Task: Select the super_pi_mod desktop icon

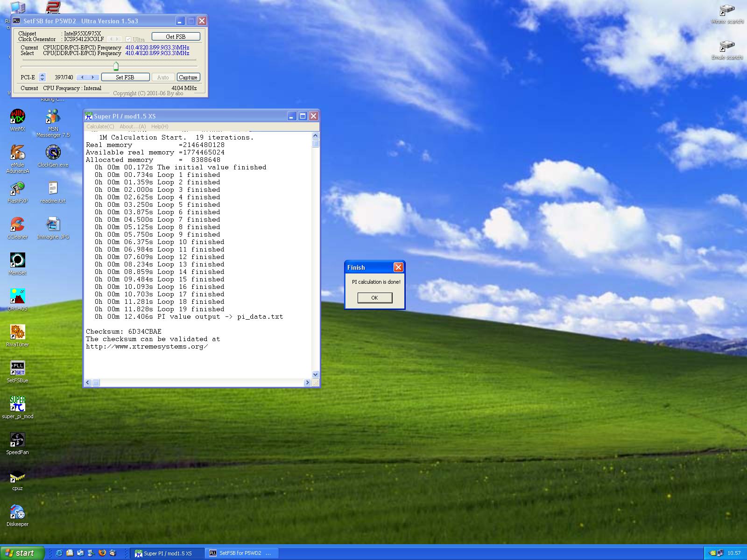Action: 18,407
